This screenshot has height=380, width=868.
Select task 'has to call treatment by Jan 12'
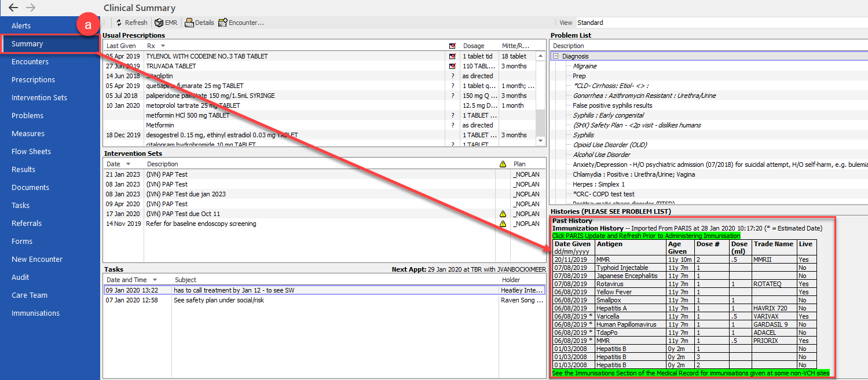(x=324, y=290)
